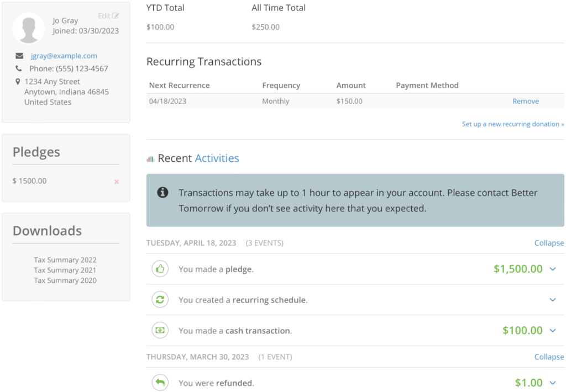The height and width of the screenshot is (392, 566).
Task: Expand the $1,500.00 pledge details chevron
Action: click(x=553, y=269)
